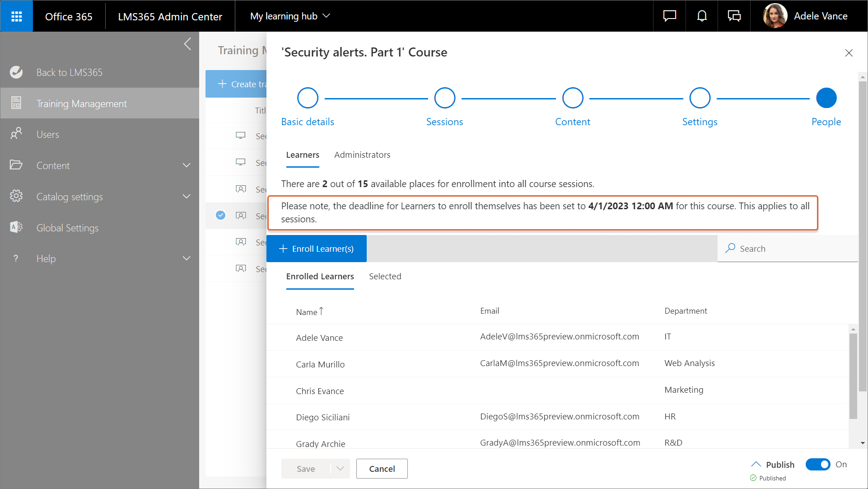Open My learning hub dropdown
Viewport: 868px width, 489px height.
click(x=290, y=16)
